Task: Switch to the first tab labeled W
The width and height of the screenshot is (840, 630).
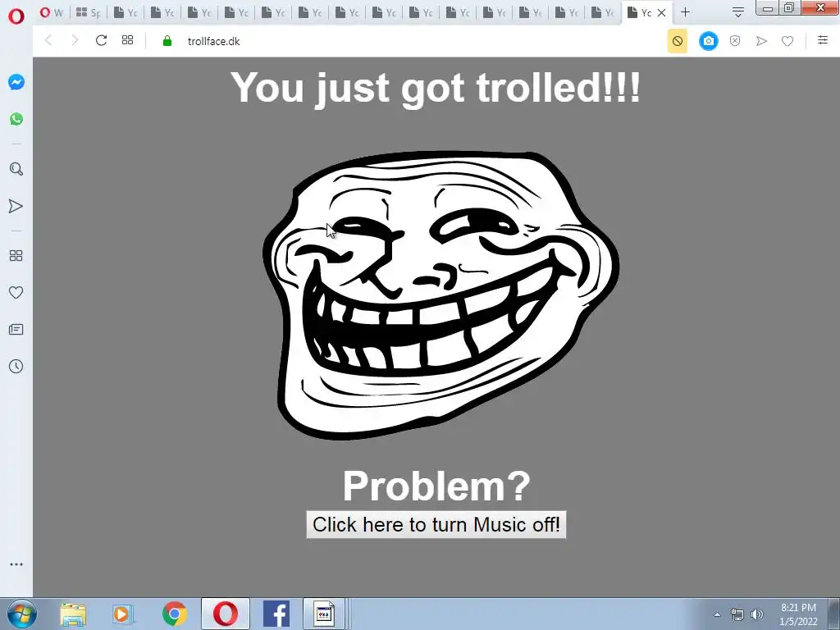Action: 52,12
